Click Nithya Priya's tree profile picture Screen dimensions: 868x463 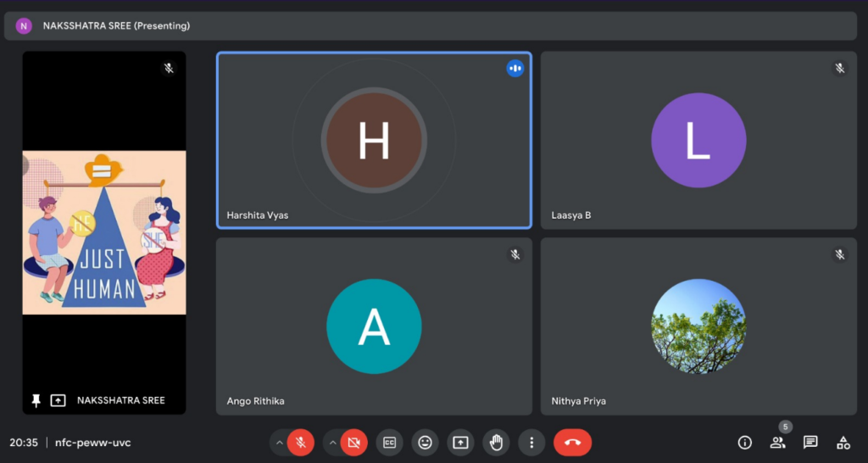click(698, 326)
